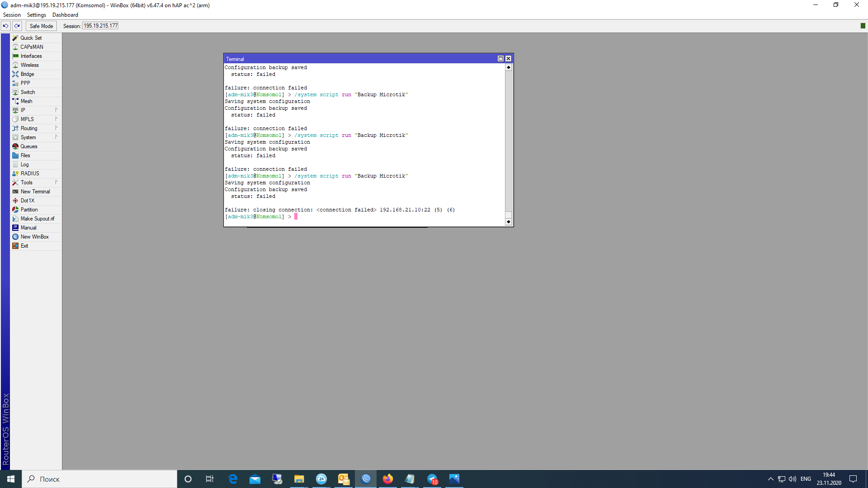Viewport: 868px width, 488px height.
Task: Open the Dashboard menu
Action: 65,15
